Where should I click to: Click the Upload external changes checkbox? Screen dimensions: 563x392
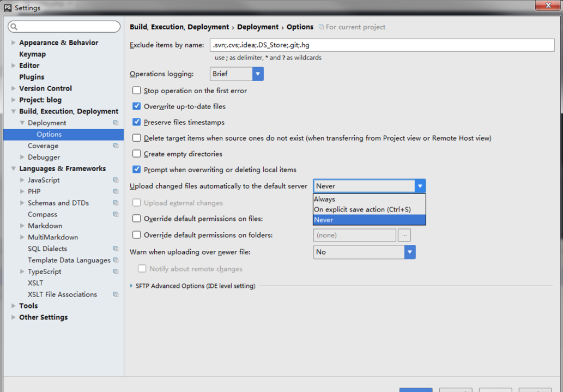pos(136,203)
